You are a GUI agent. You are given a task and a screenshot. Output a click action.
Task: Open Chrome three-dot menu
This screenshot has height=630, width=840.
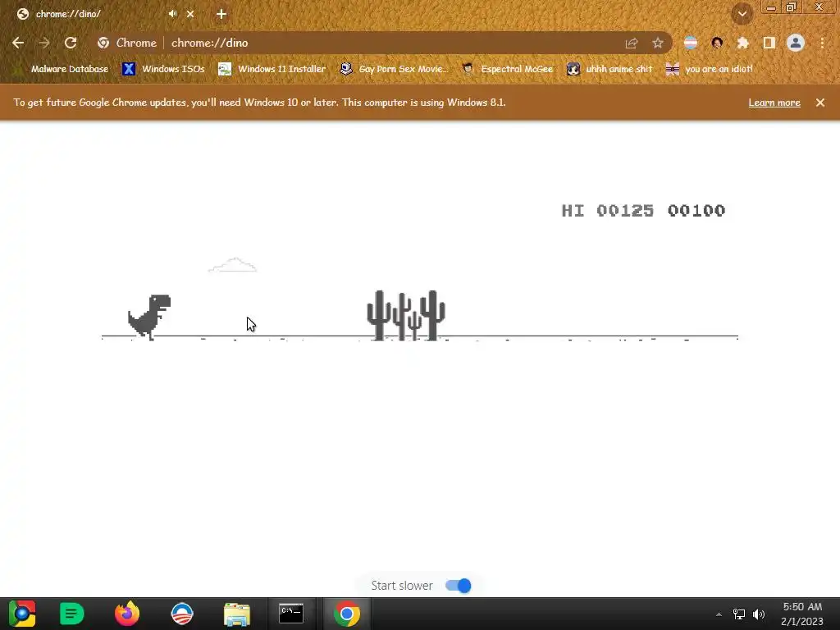click(x=822, y=43)
